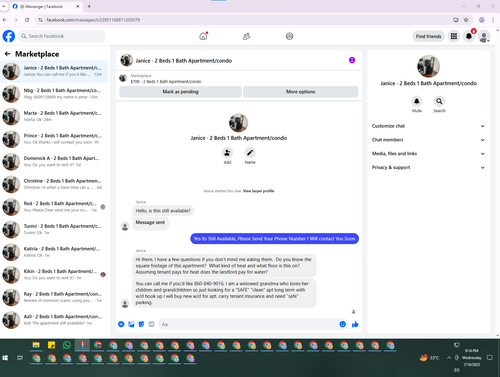Show hidden system tray icons
500x377 pixels.
[449, 358]
